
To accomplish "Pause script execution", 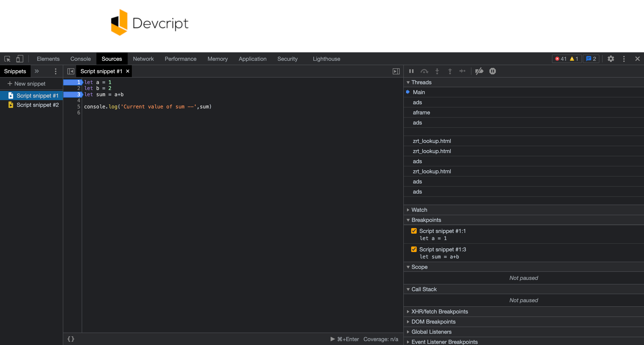I will 411,71.
